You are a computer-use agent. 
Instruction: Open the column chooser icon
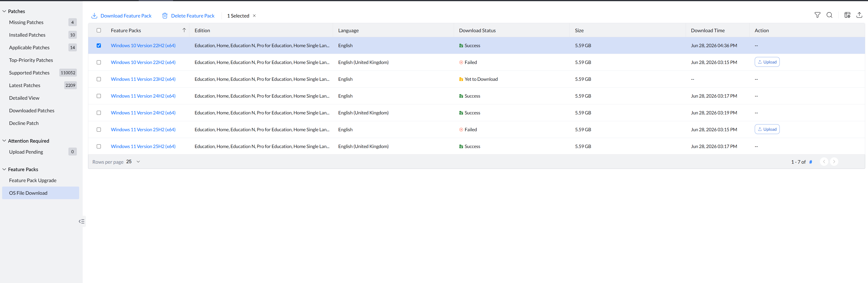tap(847, 15)
